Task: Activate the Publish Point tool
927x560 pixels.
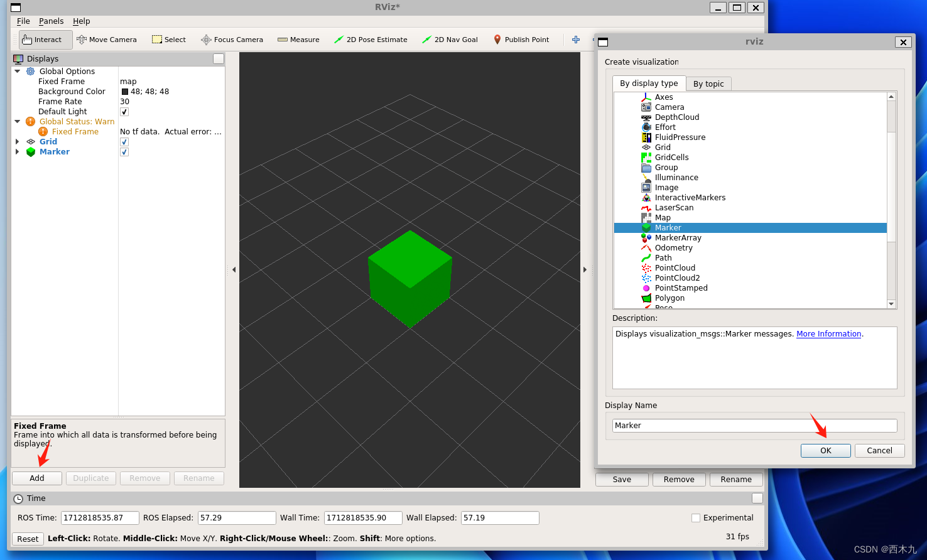Action: [x=521, y=40]
